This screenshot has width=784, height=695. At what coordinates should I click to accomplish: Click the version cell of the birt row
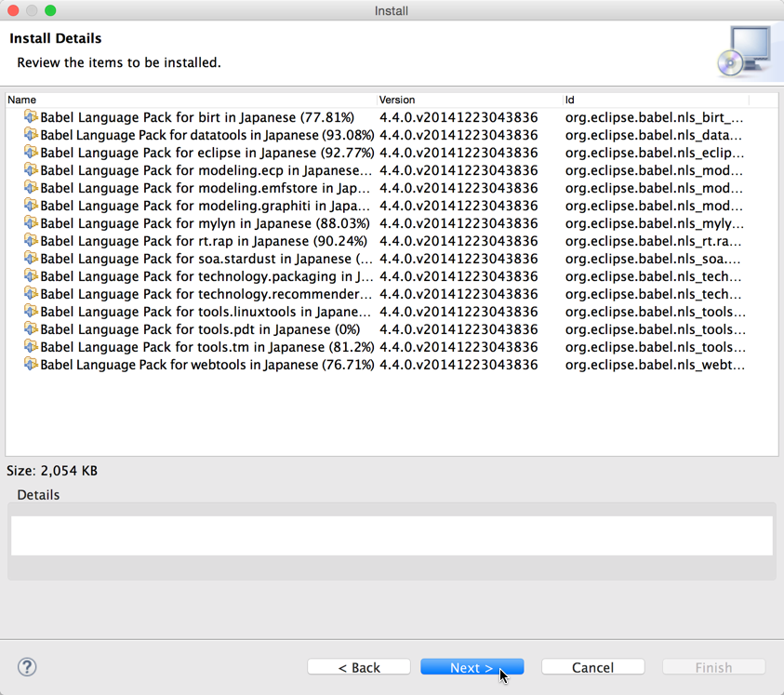pos(458,117)
